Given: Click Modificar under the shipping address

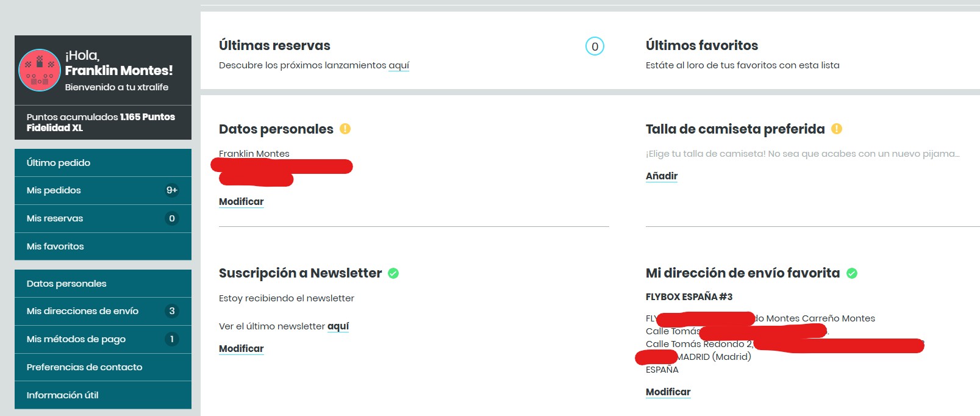Looking at the screenshot, I should click(x=668, y=392).
